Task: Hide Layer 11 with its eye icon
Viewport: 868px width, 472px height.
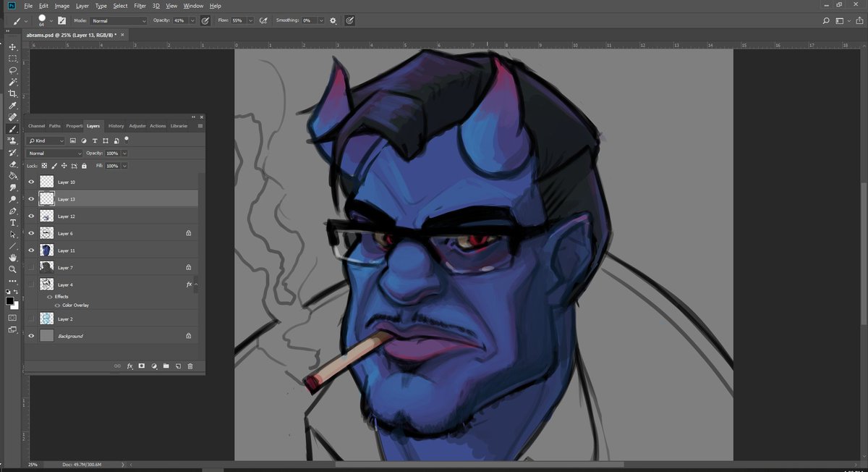Action: tap(31, 250)
